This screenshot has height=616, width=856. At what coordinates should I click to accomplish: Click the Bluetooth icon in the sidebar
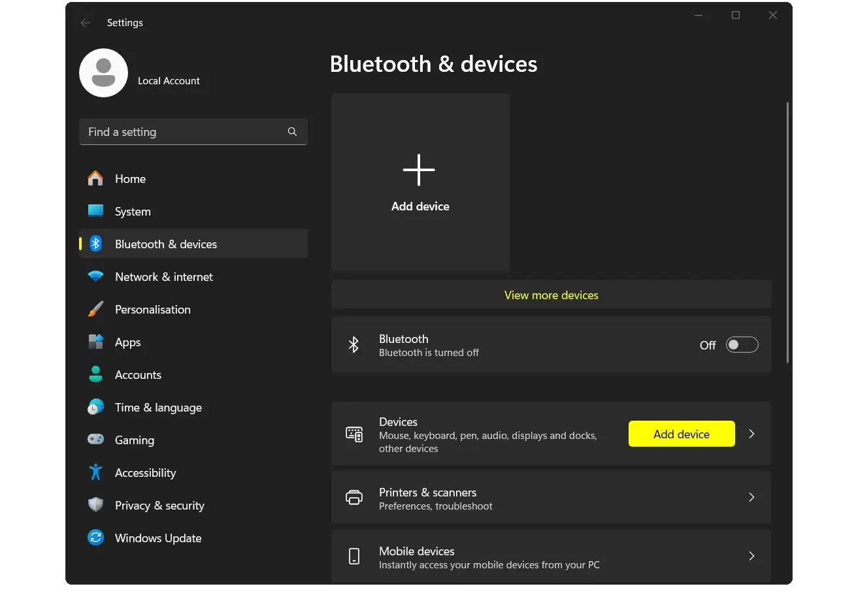click(x=95, y=244)
